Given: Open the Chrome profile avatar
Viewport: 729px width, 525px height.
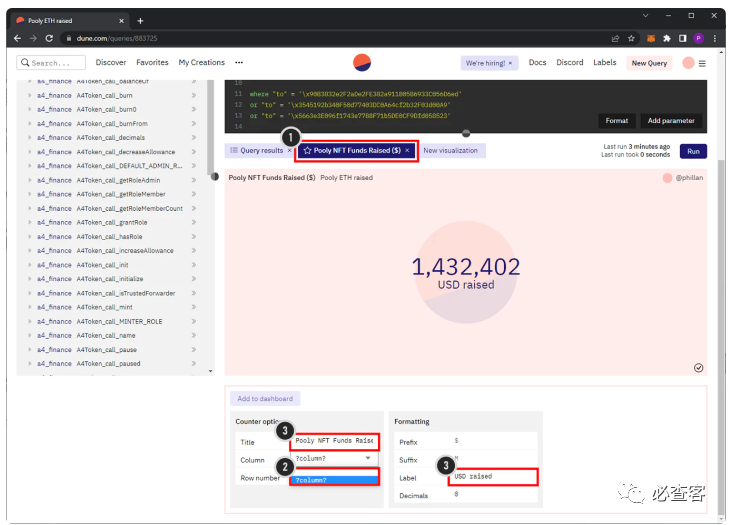Looking at the screenshot, I should pyautogui.click(x=698, y=39).
